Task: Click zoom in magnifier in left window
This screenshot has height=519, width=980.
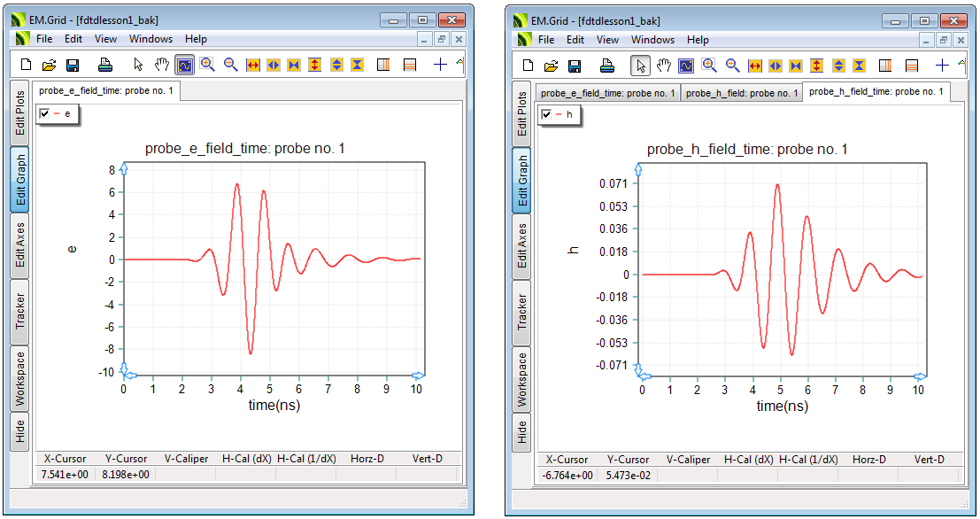Action: (x=207, y=65)
